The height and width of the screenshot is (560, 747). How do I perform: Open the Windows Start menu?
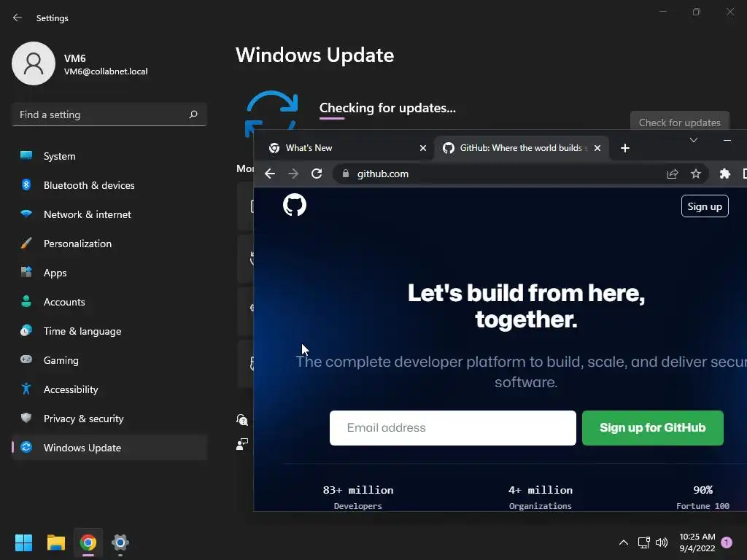[x=23, y=542]
